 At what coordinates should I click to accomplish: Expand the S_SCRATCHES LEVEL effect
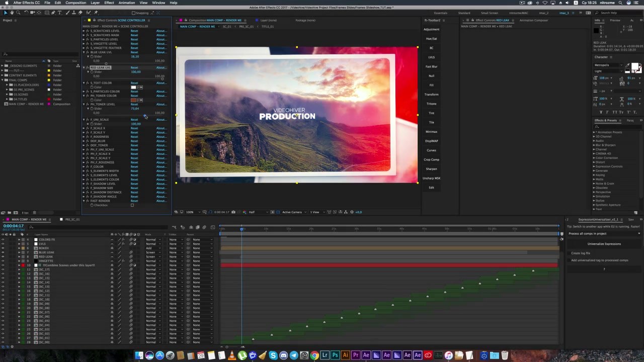coord(84,31)
